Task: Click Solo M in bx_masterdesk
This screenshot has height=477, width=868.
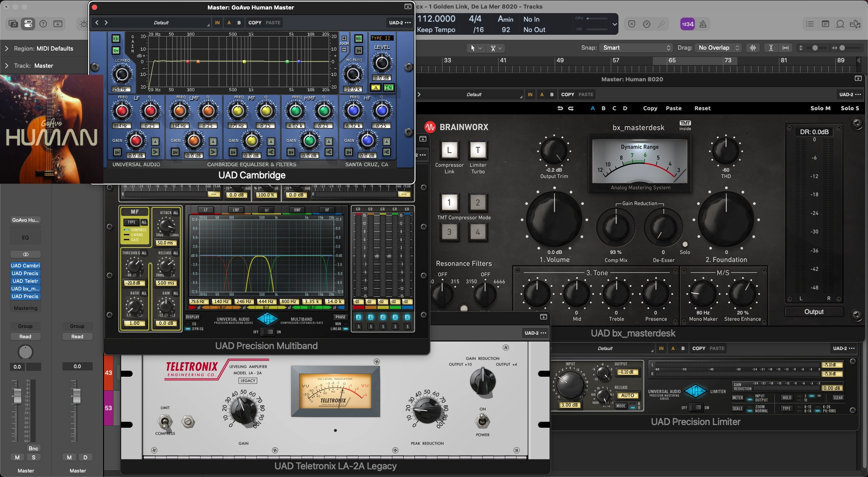Action: (x=820, y=108)
